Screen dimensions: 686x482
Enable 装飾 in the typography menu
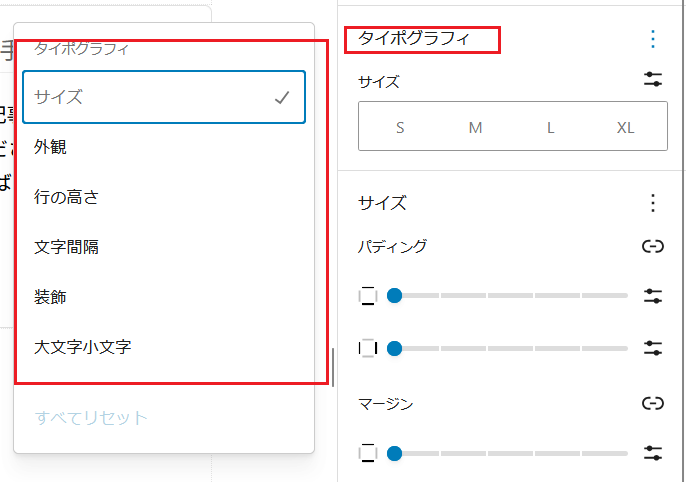(x=164, y=297)
